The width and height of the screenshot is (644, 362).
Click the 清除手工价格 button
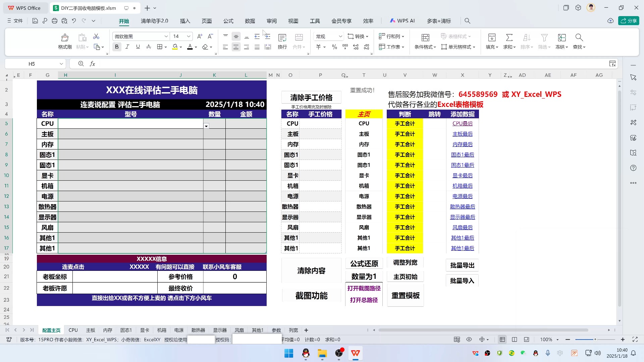pyautogui.click(x=311, y=97)
